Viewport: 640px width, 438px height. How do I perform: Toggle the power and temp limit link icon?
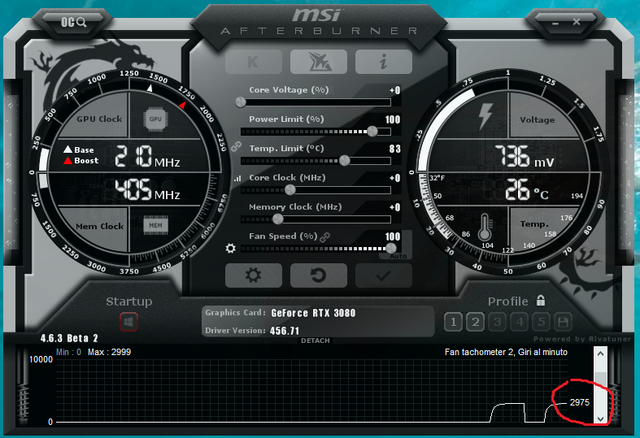tap(236, 147)
